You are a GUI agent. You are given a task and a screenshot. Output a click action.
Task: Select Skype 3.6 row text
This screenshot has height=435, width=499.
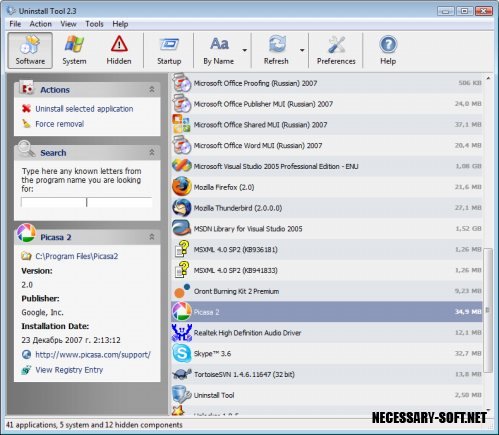(212, 354)
